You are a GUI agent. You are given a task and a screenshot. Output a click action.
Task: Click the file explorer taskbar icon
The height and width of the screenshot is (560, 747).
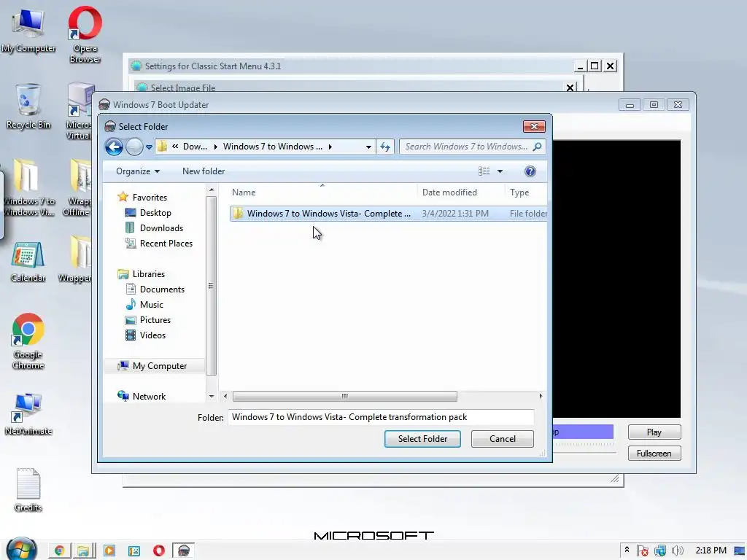[x=84, y=551]
